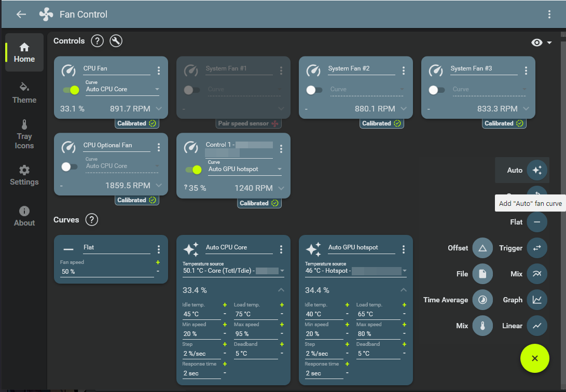This screenshot has height=392, width=566.
Task: Click the back arrow in the header
Action: pos(21,15)
